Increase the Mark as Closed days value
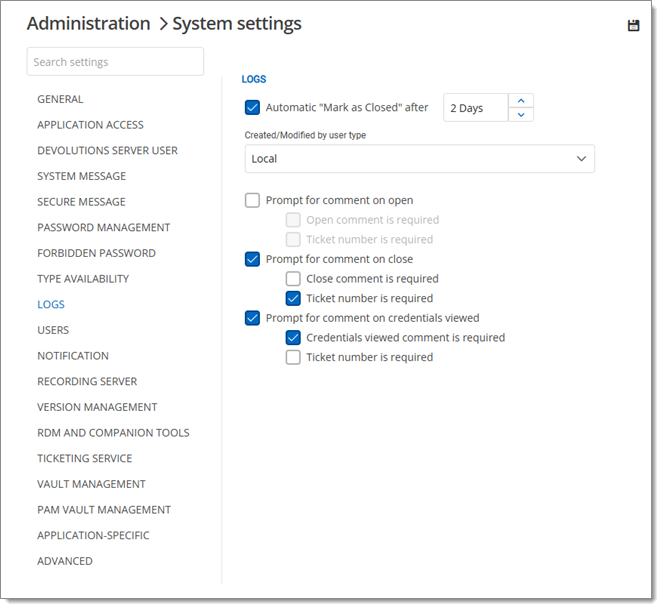The image size is (662, 609). click(x=521, y=100)
